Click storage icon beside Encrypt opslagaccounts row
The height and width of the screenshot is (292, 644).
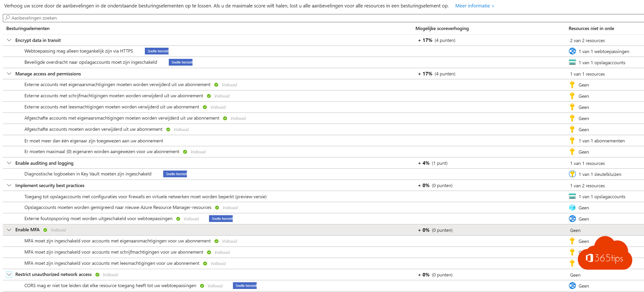pyautogui.click(x=572, y=62)
